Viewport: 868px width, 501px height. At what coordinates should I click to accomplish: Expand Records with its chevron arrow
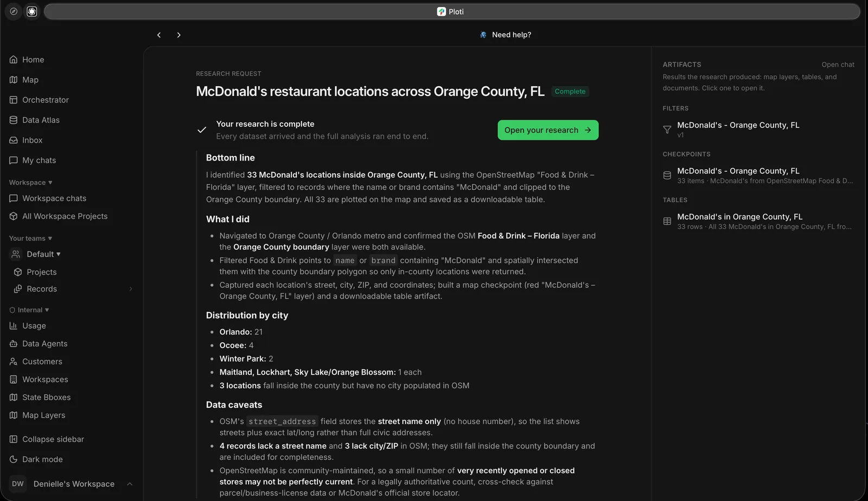point(131,289)
